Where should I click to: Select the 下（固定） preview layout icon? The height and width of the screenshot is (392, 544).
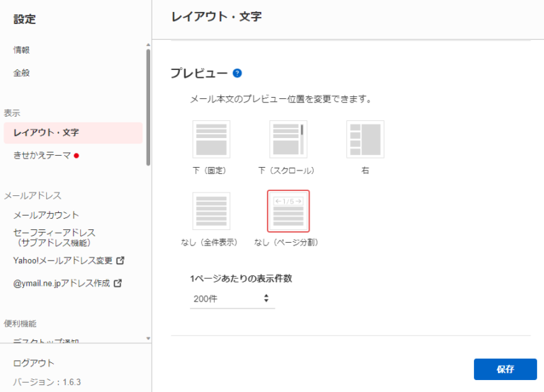tap(211, 139)
